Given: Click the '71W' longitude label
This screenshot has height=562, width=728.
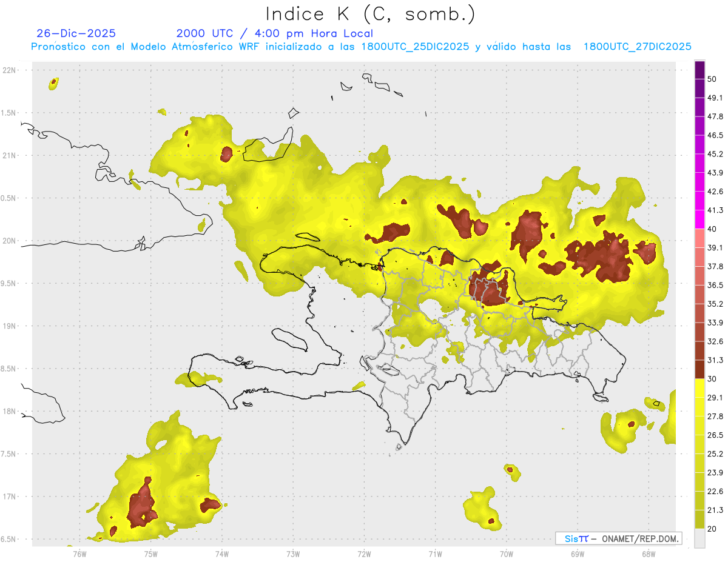Looking at the screenshot, I should tap(435, 554).
